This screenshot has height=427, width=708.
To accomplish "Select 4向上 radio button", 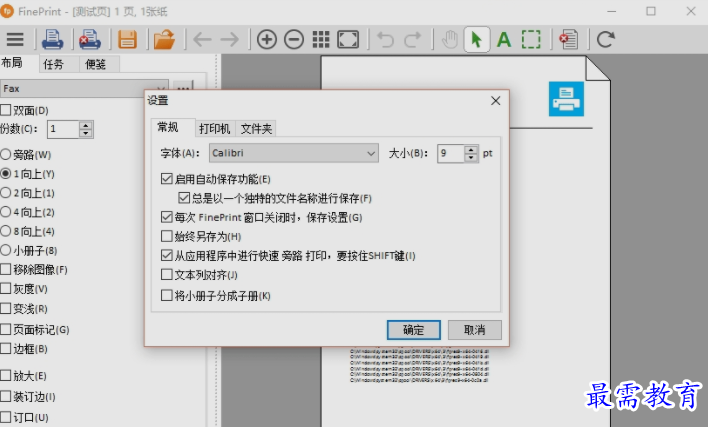I will [5, 212].
